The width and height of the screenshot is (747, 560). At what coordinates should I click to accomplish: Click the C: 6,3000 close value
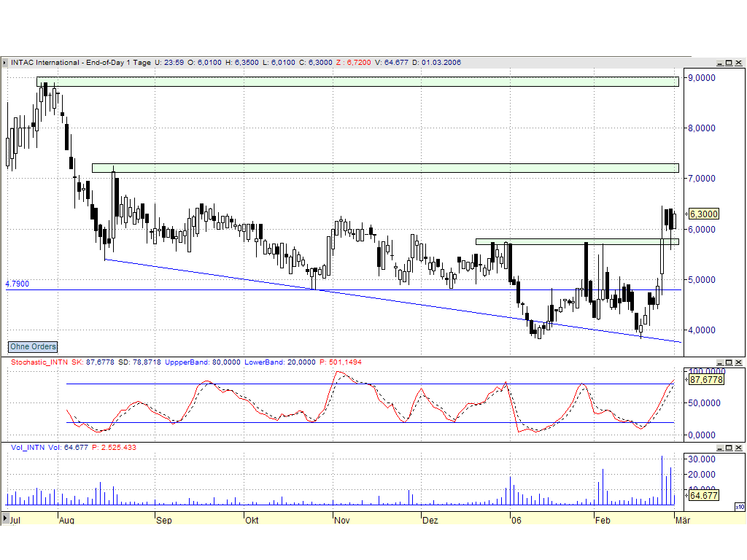(x=315, y=63)
